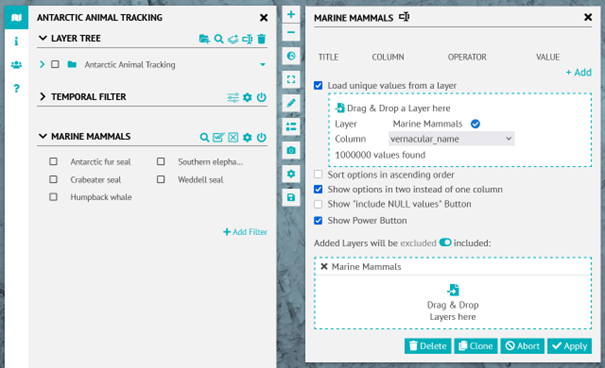This screenshot has width=605, height=368.
Task: Enable Show include NULL values Button
Action: pos(318,204)
